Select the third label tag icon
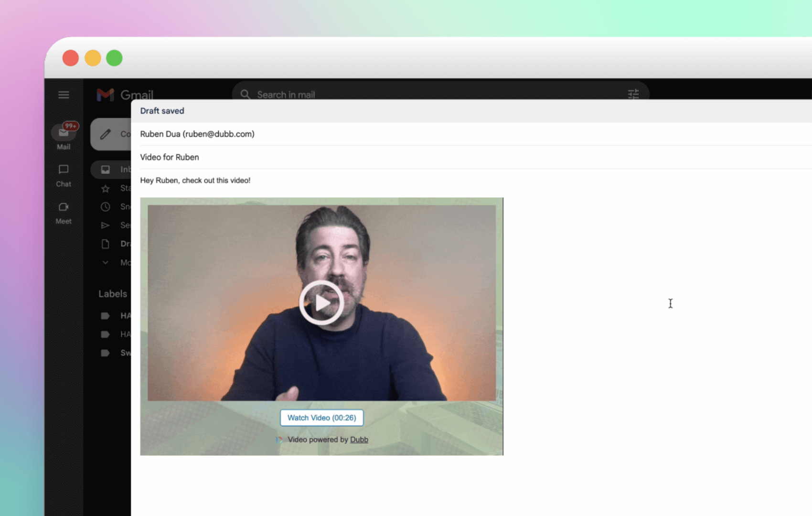The image size is (812, 516). [x=106, y=353]
